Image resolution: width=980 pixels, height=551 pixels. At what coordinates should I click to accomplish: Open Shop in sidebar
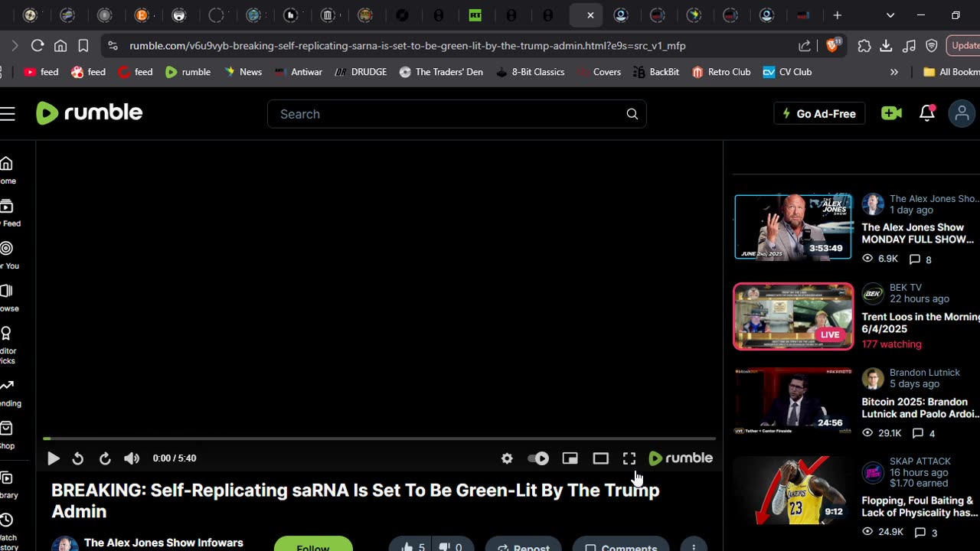(x=7, y=436)
